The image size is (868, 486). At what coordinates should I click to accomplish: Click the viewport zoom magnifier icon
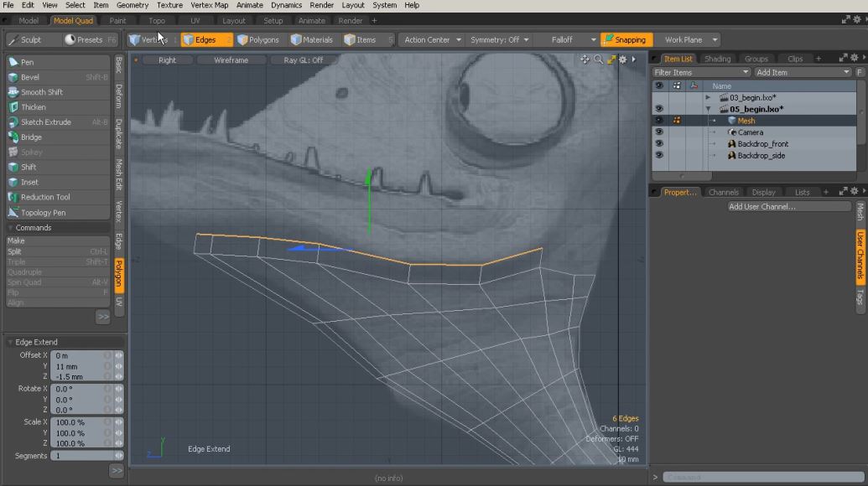[598, 59]
